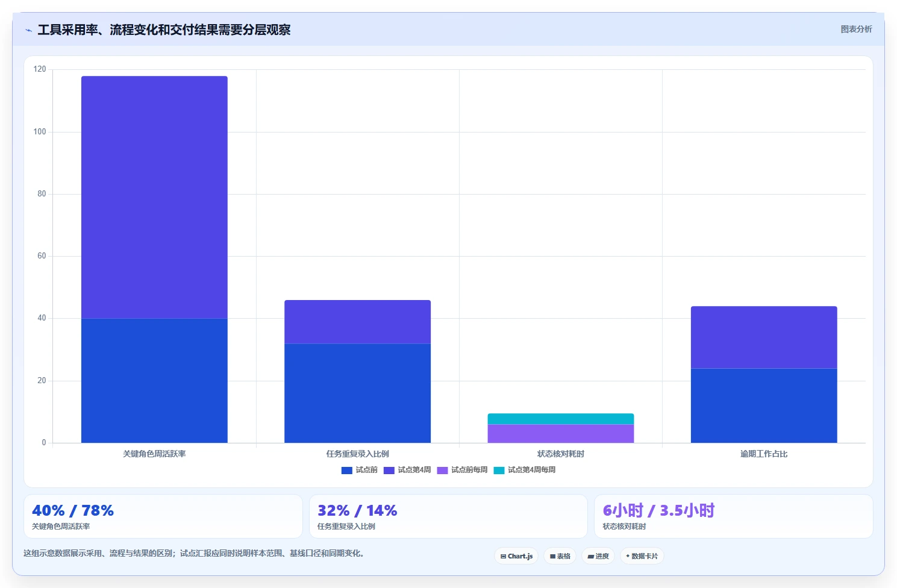Click the y-axis value 60
897x588 pixels.
42,256
